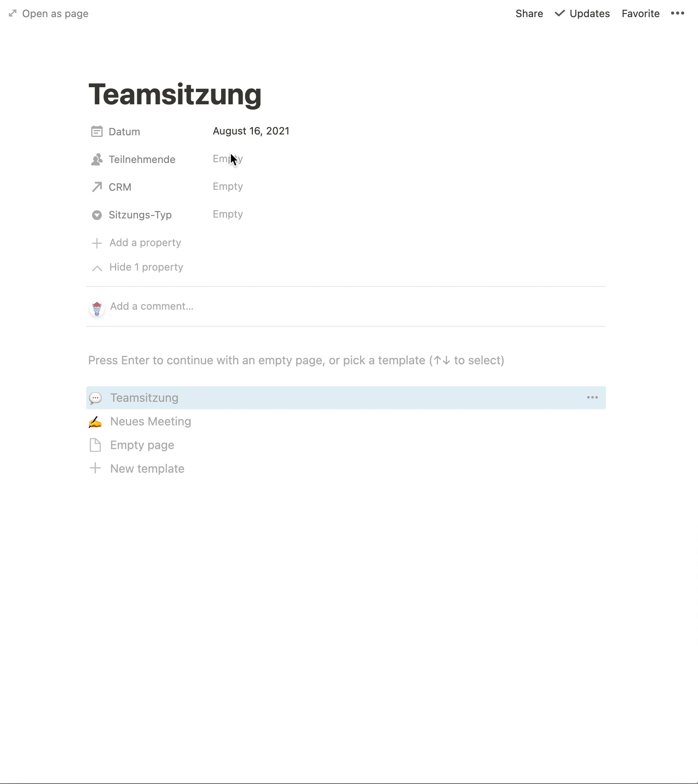Click the Sitzungs-Typ select property icon
698x784 pixels.
coord(97,215)
